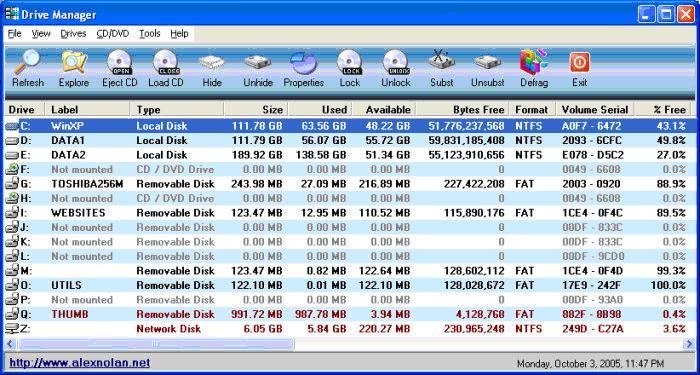Select the Load CD toolbar icon
The height and width of the screenshot is (375, 700).
pyautogui.click(x=166, y=61)
